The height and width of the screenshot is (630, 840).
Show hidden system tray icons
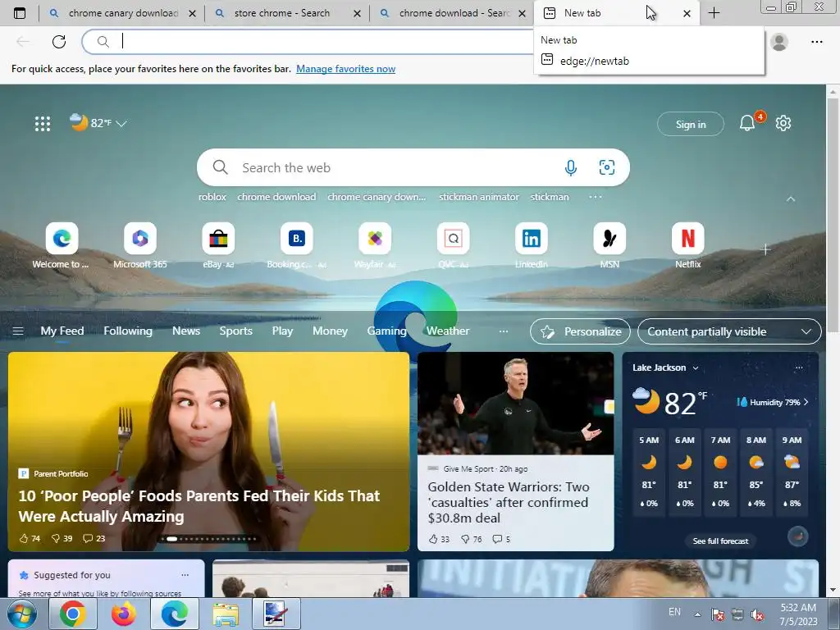[x=697, y=614]
